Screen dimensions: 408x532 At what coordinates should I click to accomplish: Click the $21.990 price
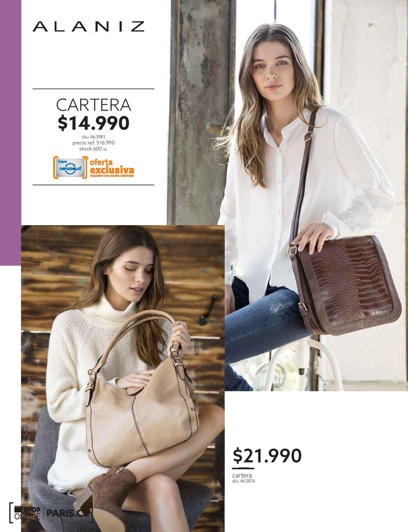267,456
